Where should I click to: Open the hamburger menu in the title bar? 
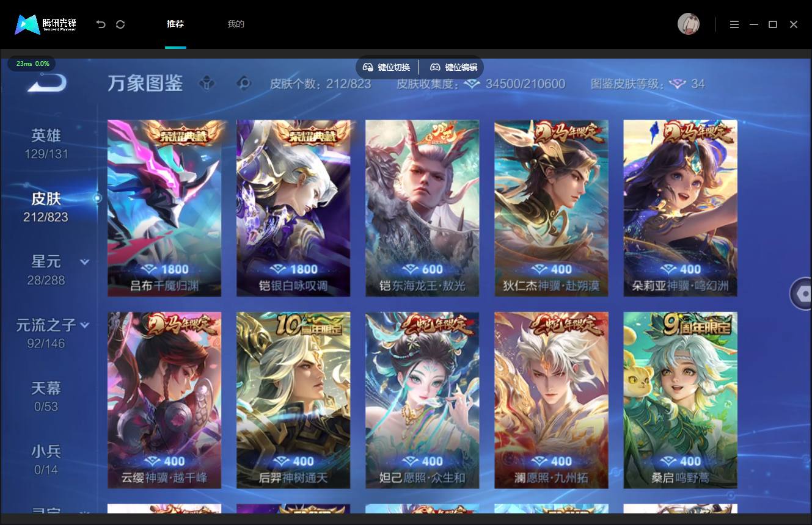[x=734, y=24]
